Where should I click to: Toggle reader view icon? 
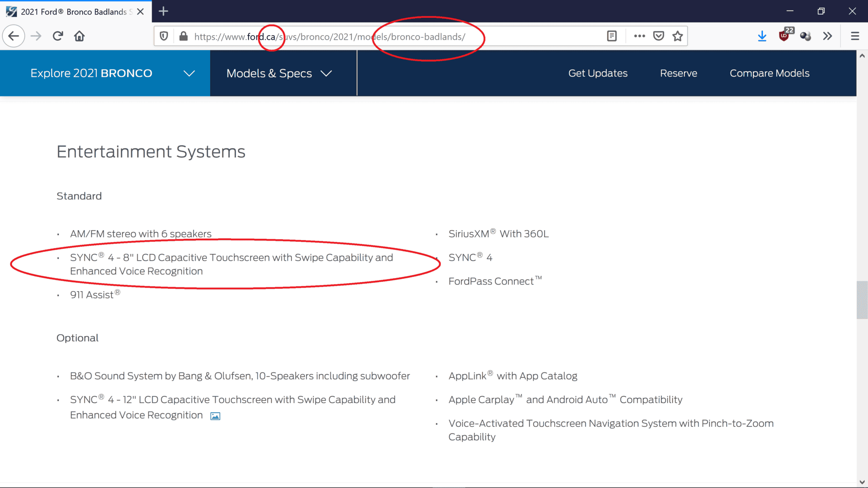coord(612,36)
